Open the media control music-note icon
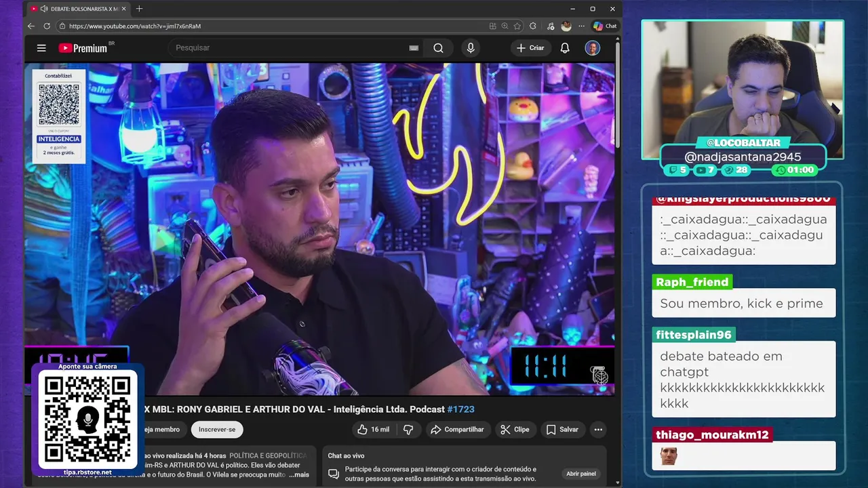Viewport: 868px width, 488px height. [x=551, y=26]
